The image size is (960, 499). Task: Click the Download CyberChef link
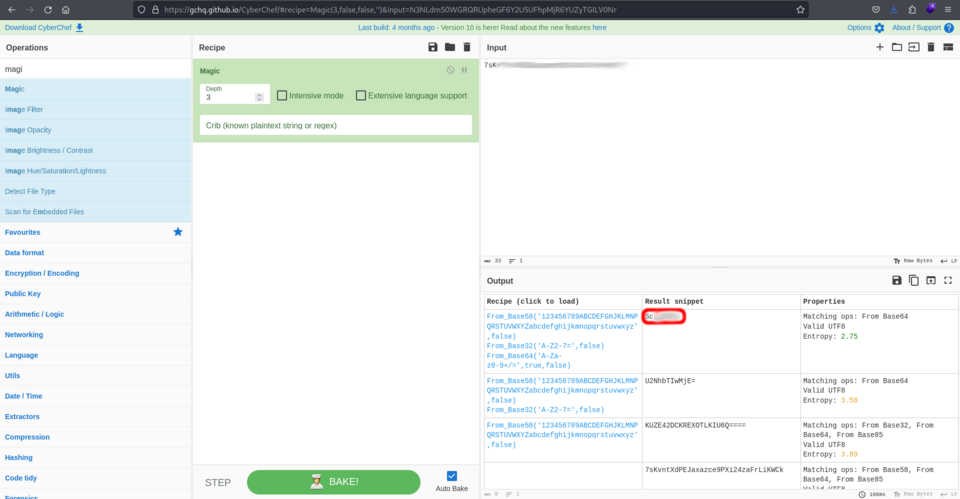click(x=44, y=28)
